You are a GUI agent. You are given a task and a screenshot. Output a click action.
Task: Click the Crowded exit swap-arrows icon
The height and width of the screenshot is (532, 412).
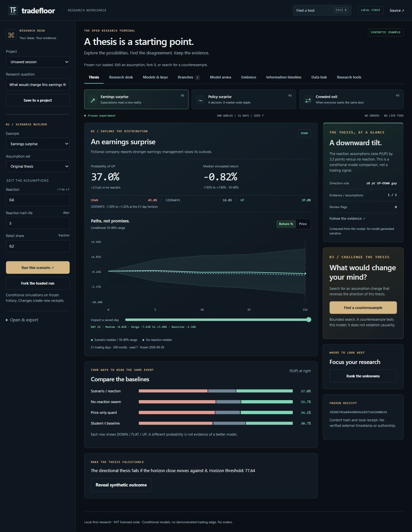click(308, 100)
